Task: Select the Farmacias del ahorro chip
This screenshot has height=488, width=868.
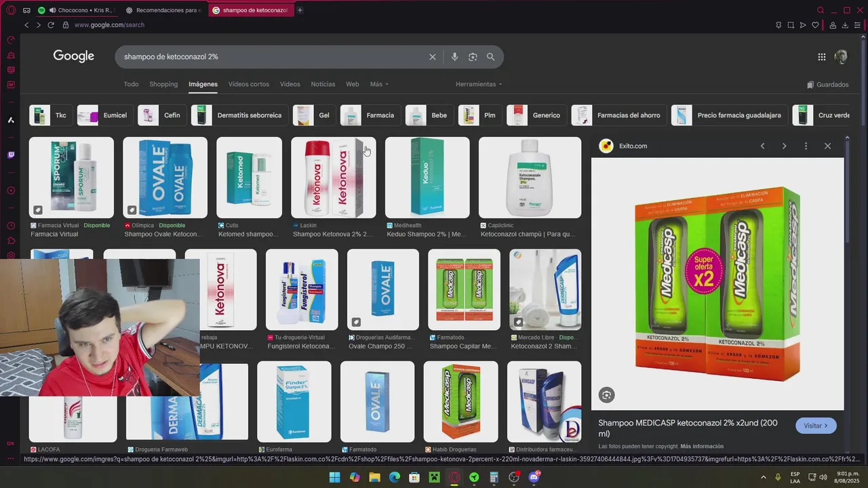Action: pos(618,115)
